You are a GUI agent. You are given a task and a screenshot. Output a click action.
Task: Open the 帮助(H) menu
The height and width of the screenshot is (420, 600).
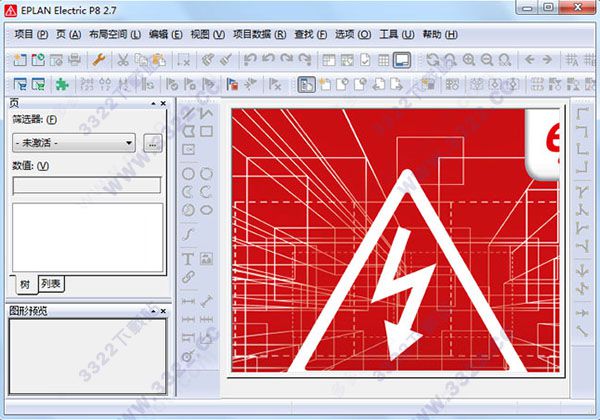pyautogui.click(x=440, y=34)
